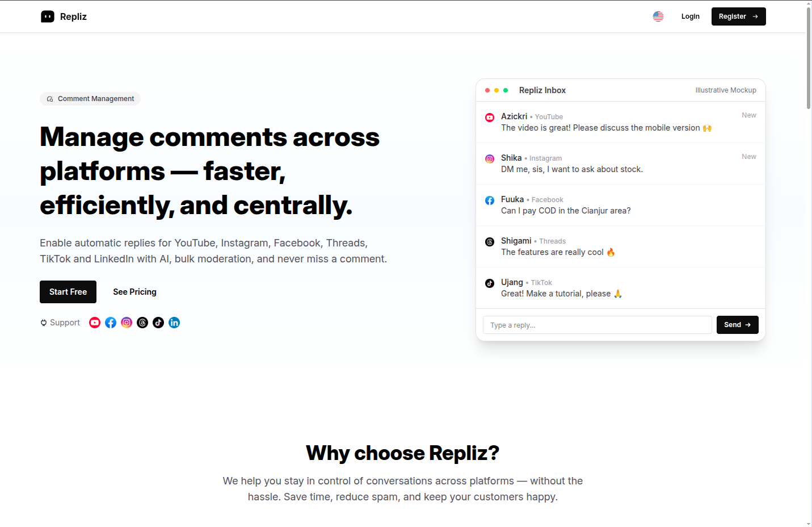This screenshot has width=812, height=527.
Task: Click the red traffic light dot
Action: [487, 90]
